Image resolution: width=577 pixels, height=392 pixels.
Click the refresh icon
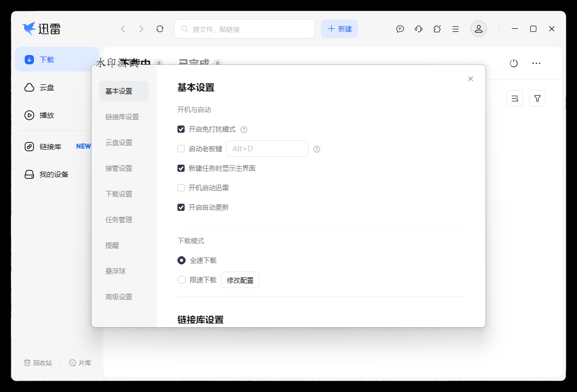(160, 29)
